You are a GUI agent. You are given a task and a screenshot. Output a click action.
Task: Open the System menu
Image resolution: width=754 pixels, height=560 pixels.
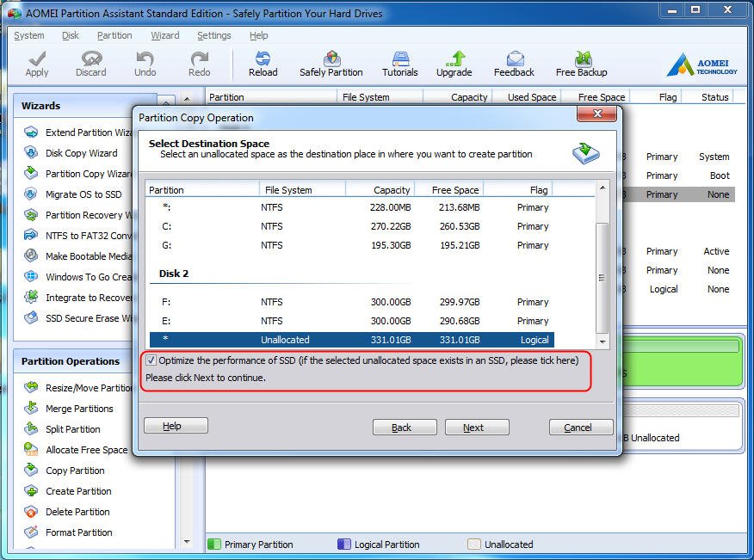(29, 35)
